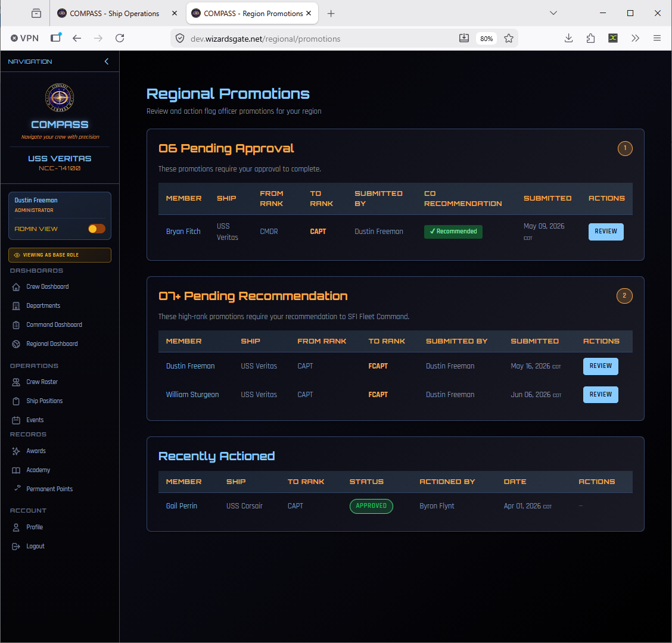This screenshot has width=672, height=643.
Task: Open Ship Positions in sidebar
Action: [45, 401]
